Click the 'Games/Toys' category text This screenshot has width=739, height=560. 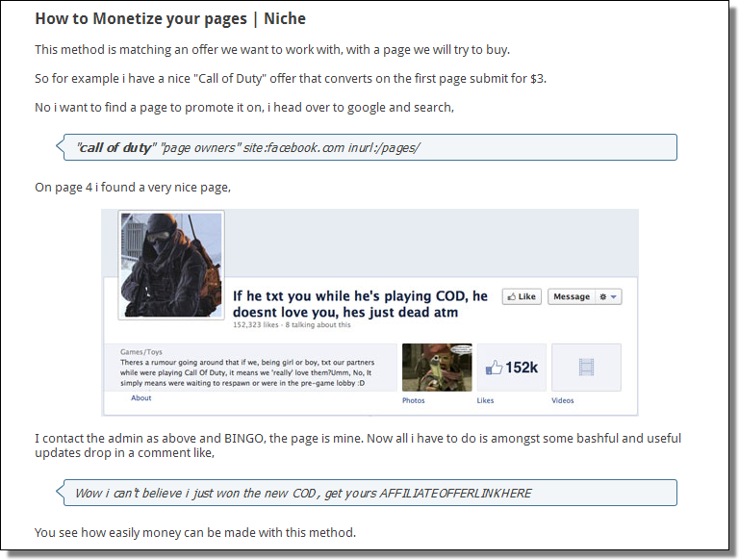140,351
